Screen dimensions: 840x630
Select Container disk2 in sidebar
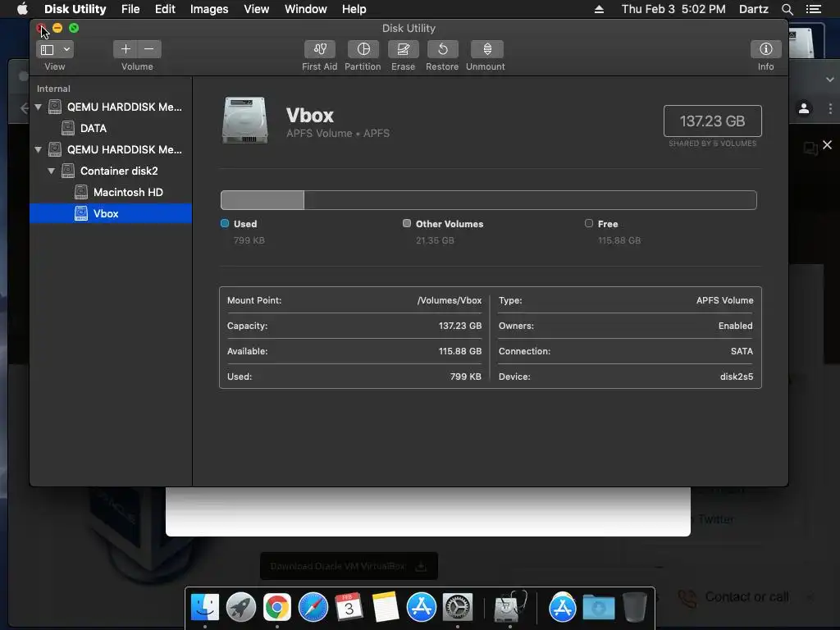point(119,171)
